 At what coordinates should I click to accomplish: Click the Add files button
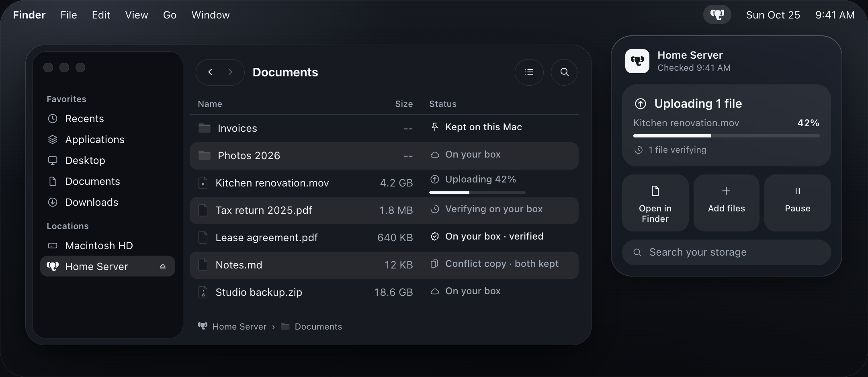[x=726, y=203]
